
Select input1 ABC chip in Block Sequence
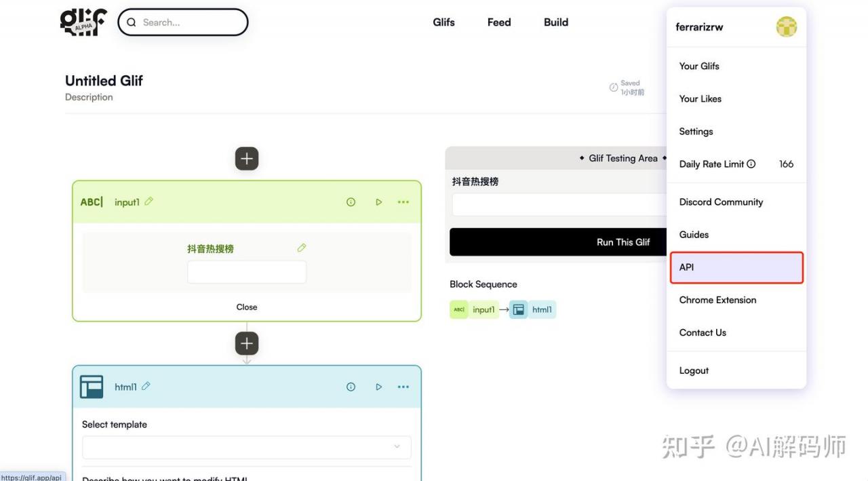coord(474,310)
